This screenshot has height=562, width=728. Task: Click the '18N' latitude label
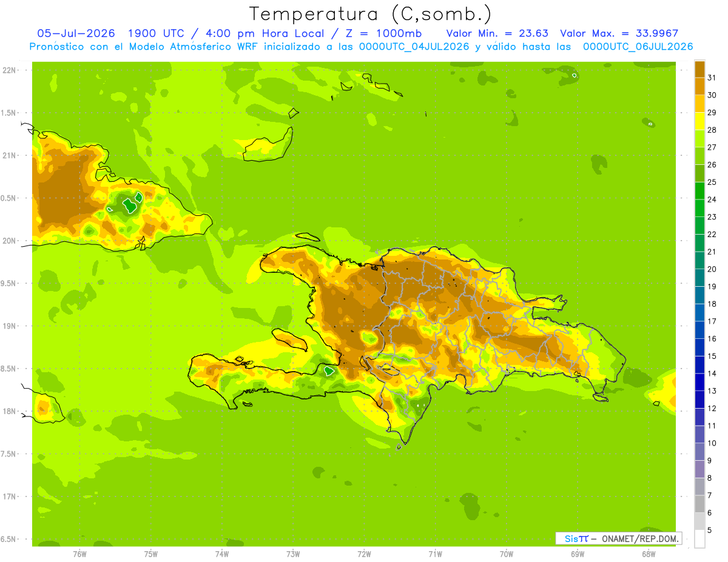point(9,412)
